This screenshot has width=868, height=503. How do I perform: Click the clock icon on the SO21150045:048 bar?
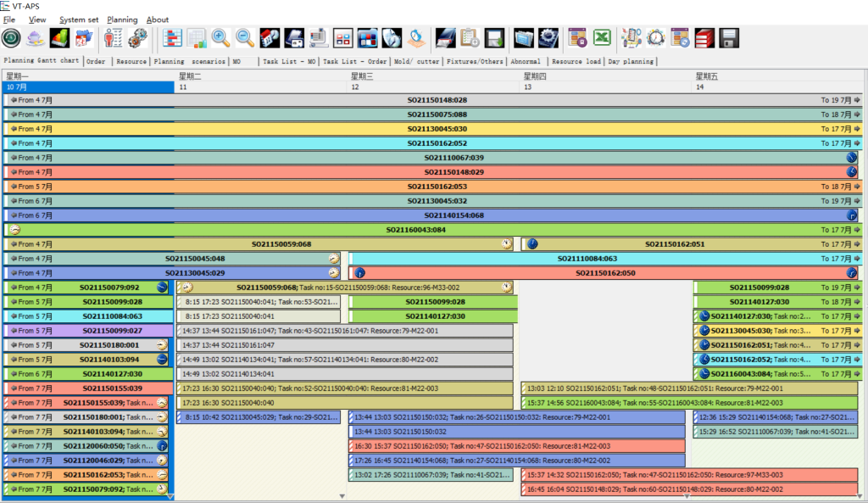click(333, 259)
